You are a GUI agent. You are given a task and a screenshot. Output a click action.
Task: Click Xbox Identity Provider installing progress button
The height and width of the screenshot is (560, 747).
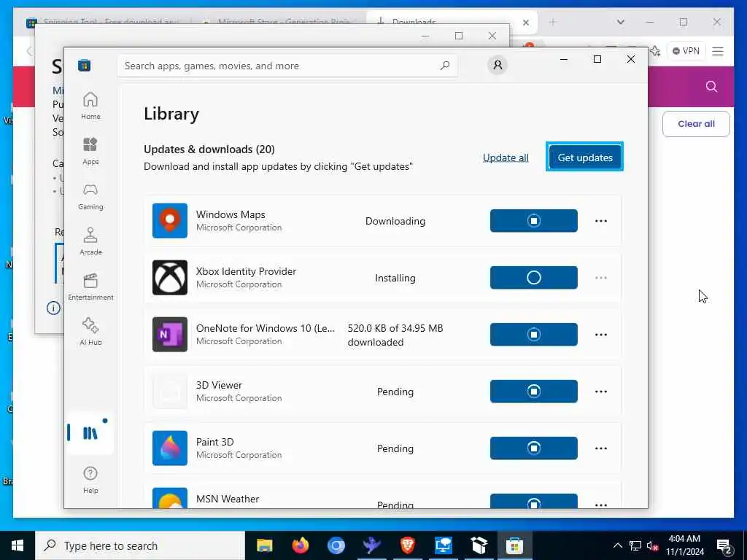[533, 278]
